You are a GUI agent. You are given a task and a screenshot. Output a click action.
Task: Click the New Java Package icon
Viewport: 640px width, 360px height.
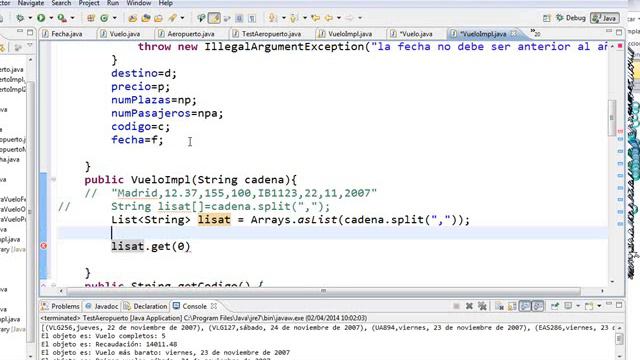point(91,18)
